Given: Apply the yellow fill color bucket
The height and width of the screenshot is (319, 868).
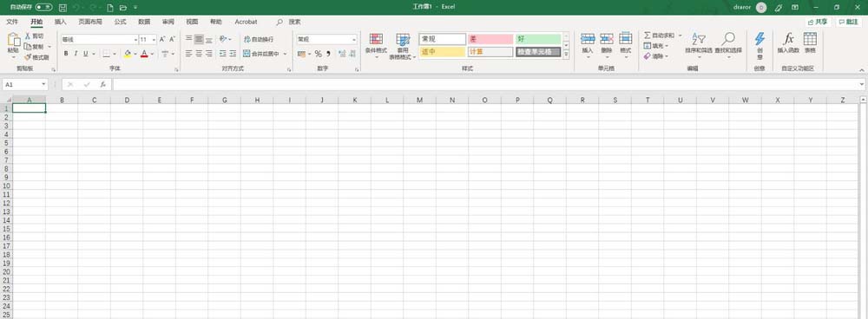Looking at the screenshot, I should 128,54.
